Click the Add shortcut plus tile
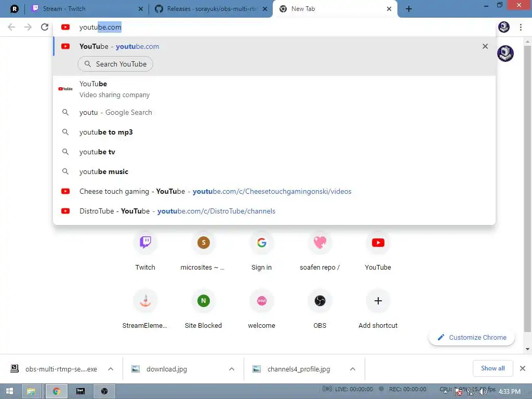Image resolution: width=532 pixels, height=399 pixels. point(378,309)
